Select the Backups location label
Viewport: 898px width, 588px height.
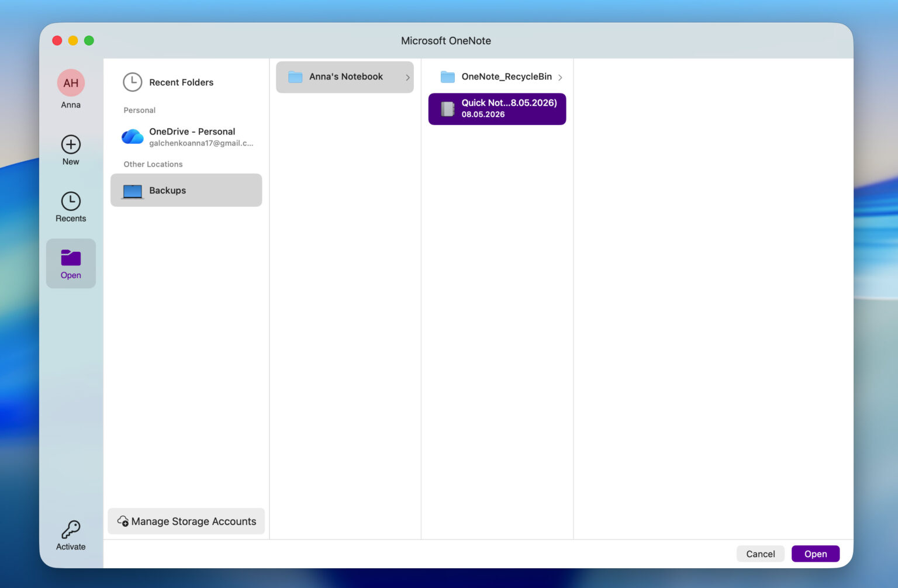pos(167,191)
